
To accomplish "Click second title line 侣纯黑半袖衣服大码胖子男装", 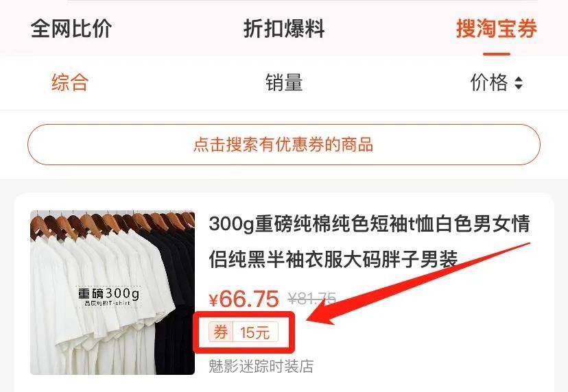I will point(333,259).
